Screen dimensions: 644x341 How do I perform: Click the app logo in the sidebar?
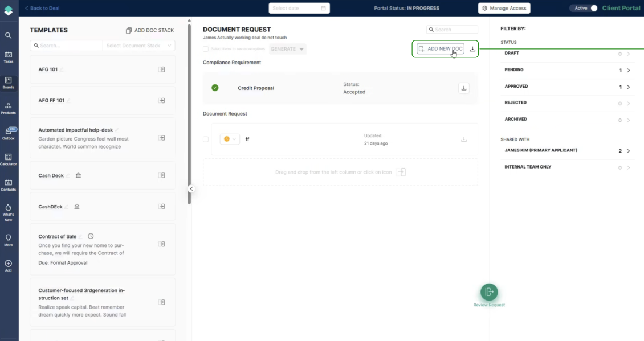[x=8, y=10]
